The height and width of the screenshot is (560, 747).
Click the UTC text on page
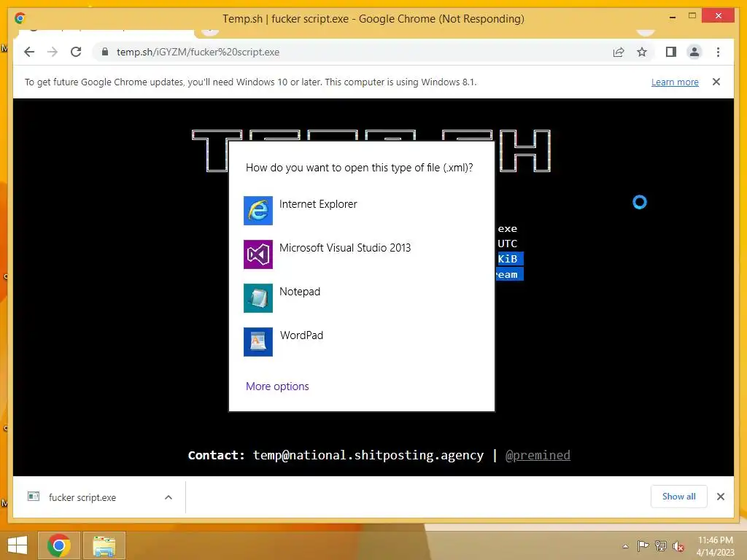pos(508,244)
